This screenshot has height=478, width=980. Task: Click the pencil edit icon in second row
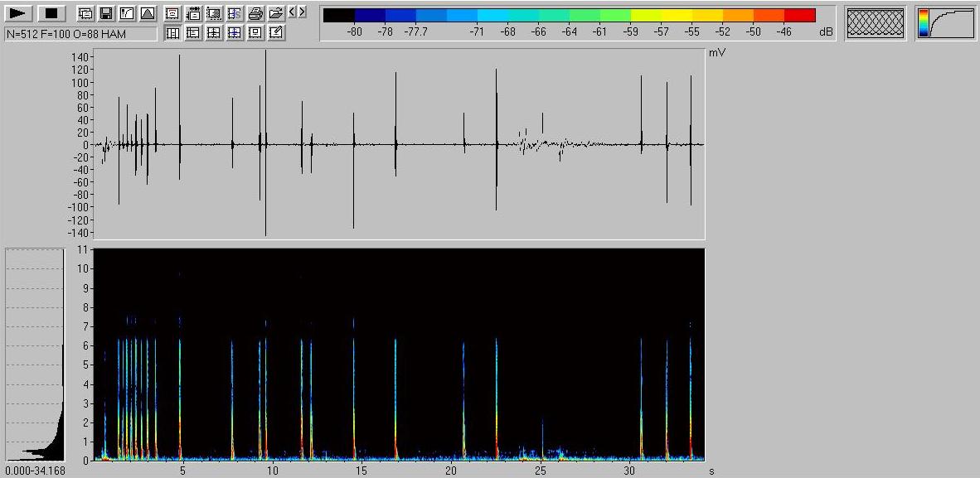pyautogui.click(x=276, y=33)
